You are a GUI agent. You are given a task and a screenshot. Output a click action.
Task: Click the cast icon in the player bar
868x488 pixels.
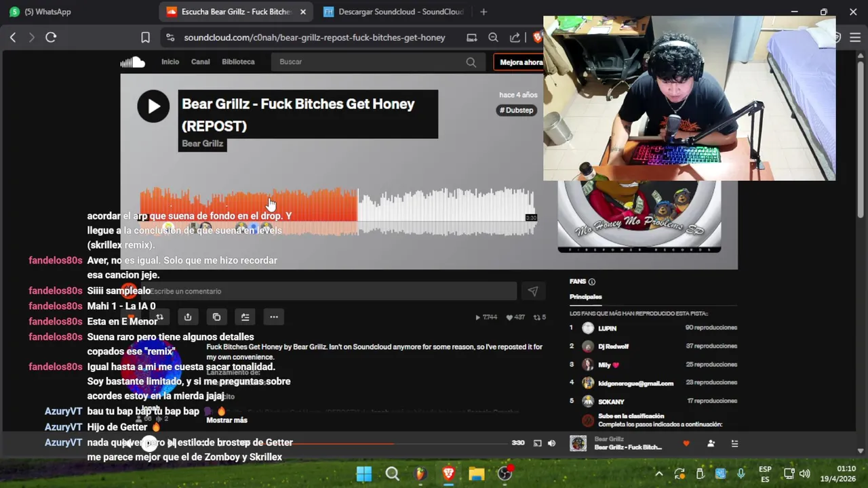click(537, 443)
